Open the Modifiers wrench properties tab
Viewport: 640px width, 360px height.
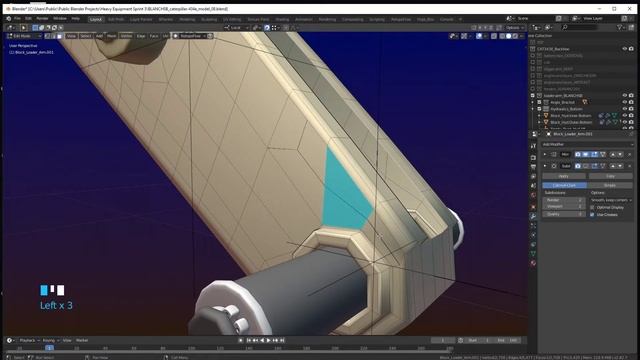533,216
